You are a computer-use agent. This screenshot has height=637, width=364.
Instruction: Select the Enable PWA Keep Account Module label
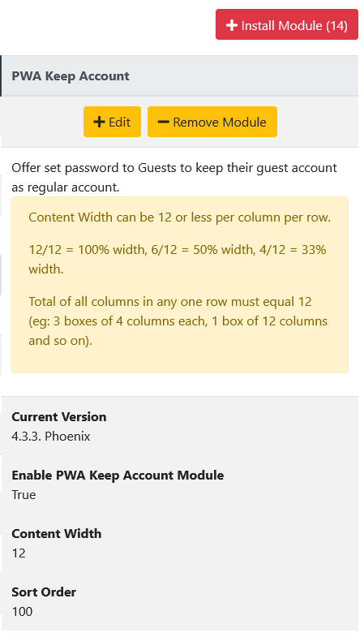coord(118,476)
